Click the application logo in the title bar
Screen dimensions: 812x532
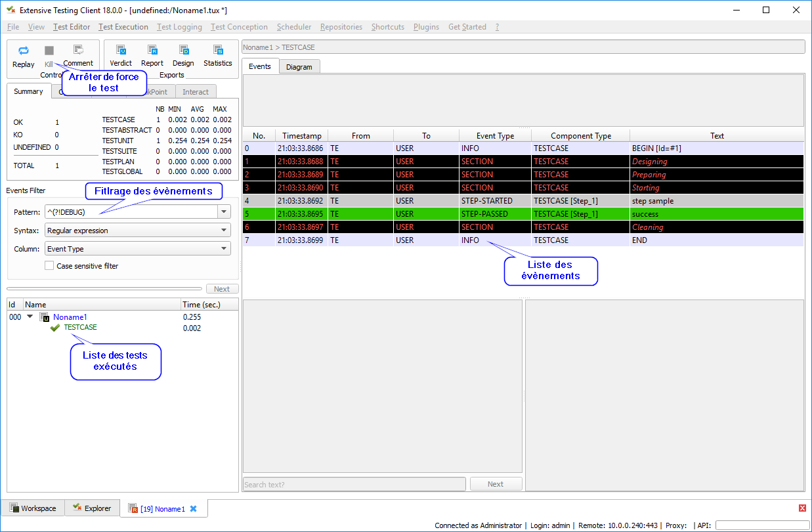11,10
